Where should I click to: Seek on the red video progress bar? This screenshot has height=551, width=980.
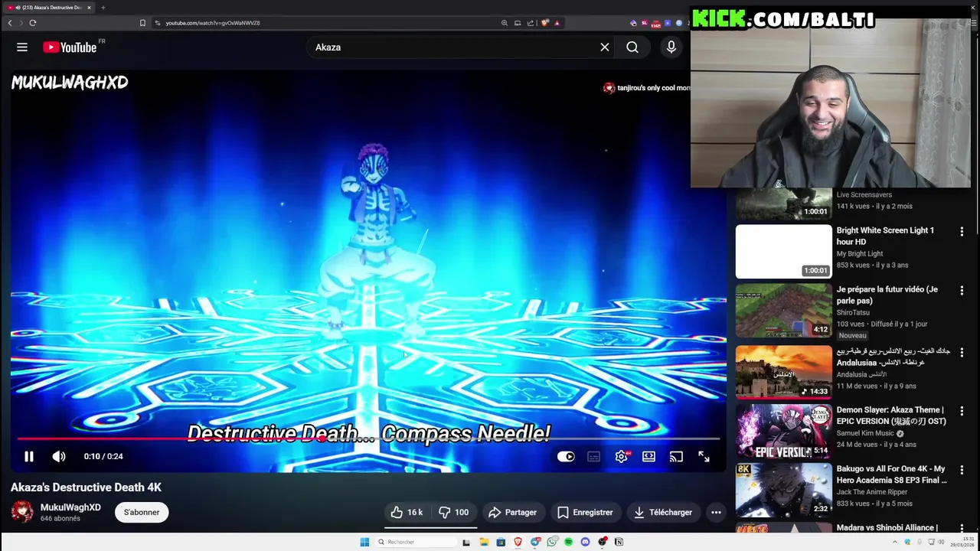point(367,439)
